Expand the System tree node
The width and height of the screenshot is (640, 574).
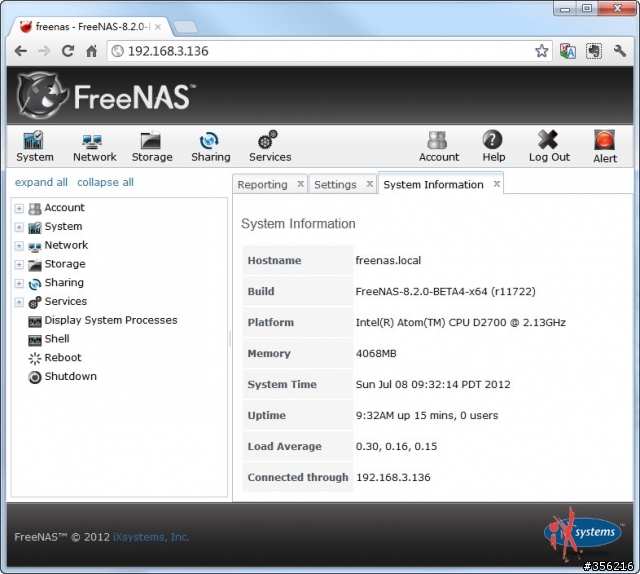(19, 227)
